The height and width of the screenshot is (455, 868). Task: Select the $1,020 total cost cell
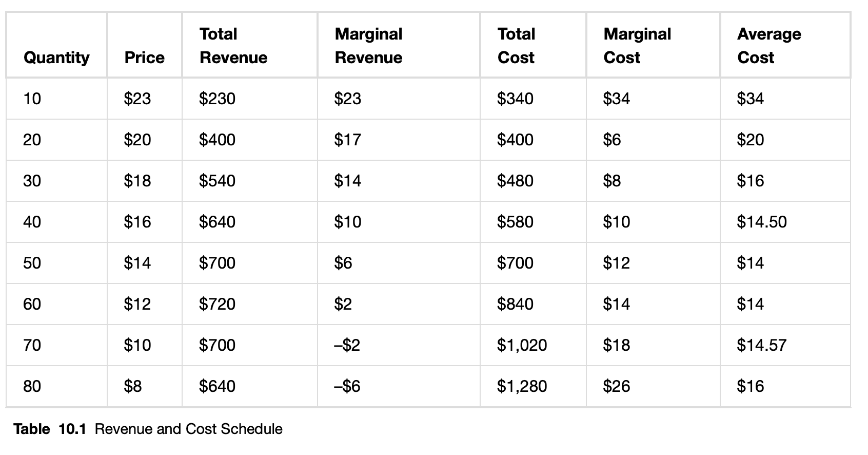point(522,345)
